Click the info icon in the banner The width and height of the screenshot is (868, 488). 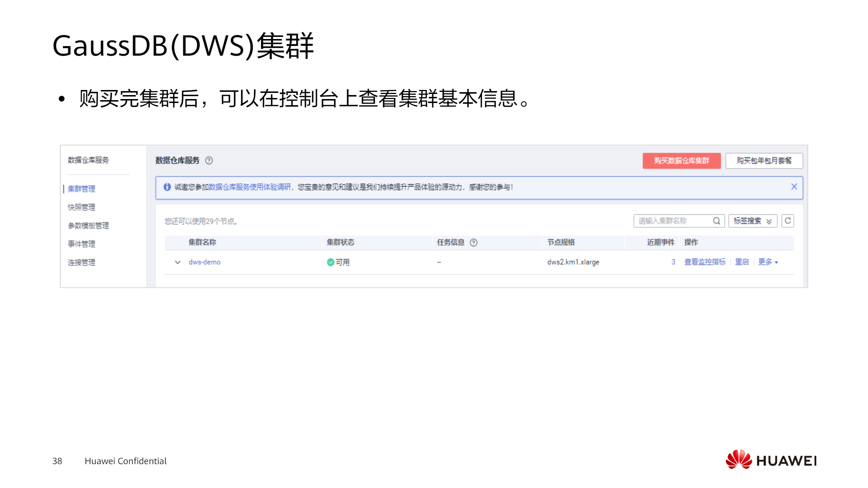167,187
